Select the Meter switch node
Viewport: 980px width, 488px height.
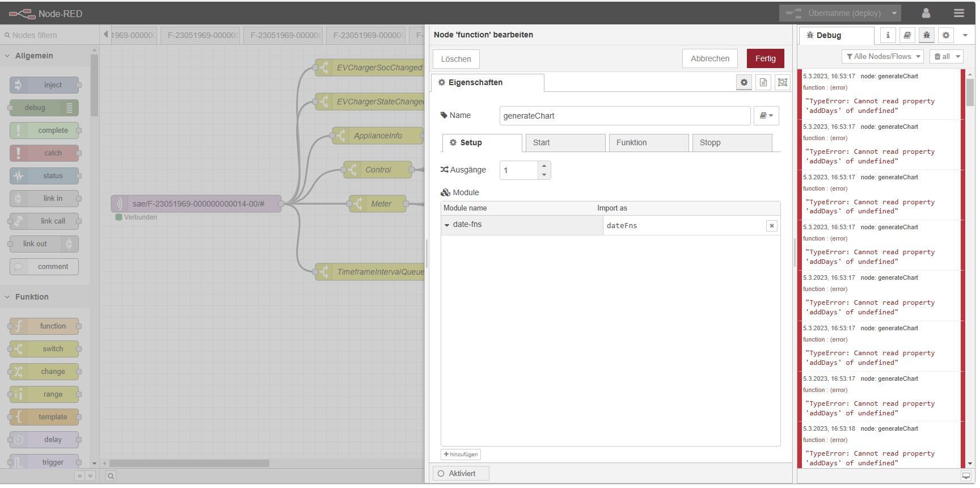click(378, 204)
